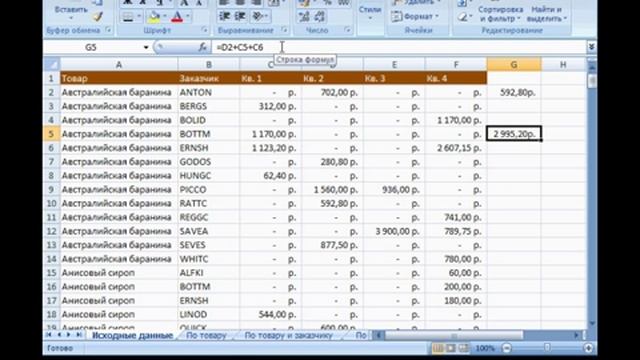Open the По товару и заказчику sheet
Image resolution: width=640 pixels, height=360 pixels.
289,336
